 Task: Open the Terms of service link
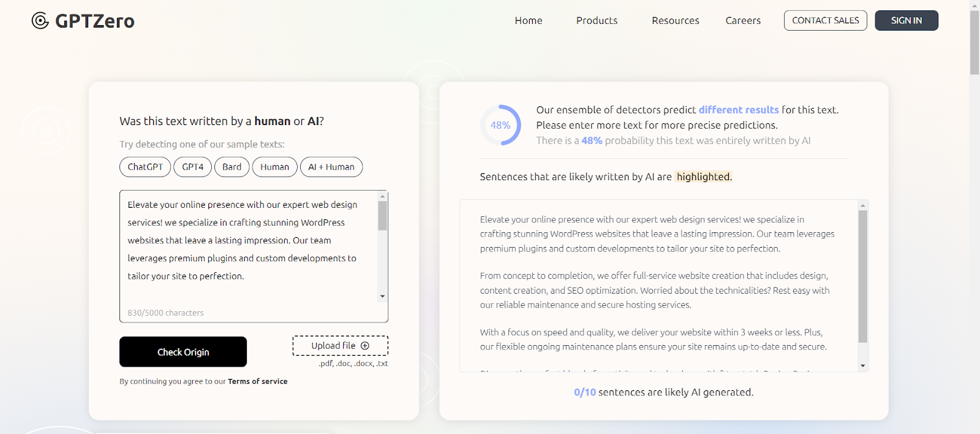(257, 381)
